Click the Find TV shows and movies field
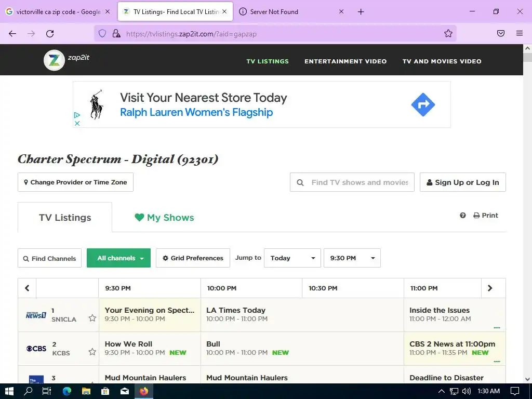The image size is (532, 399). tap(352, 182)
